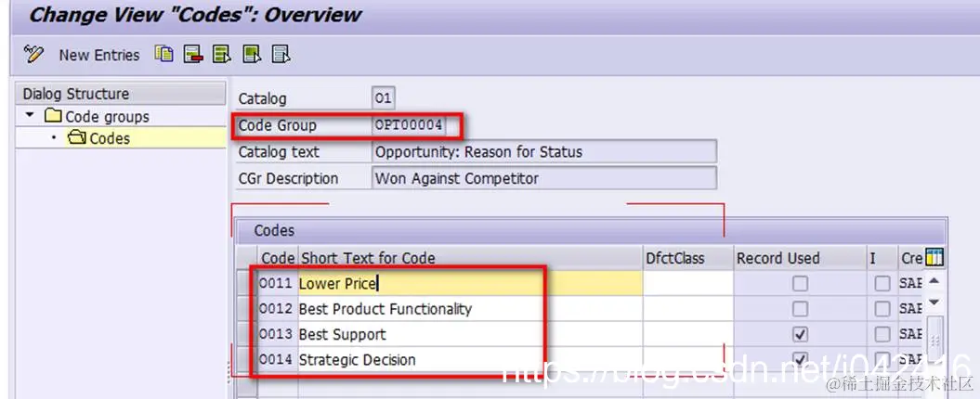Click the Code groups folder icon
This screenshot has width=980, height=399.
point(53,115)
